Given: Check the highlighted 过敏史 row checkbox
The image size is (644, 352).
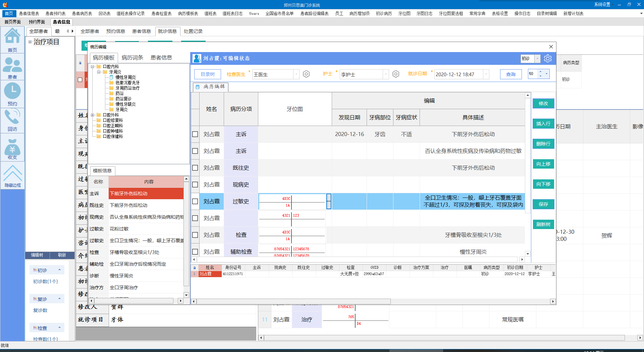Looking at the screenshot, I should tap(195, 202).
